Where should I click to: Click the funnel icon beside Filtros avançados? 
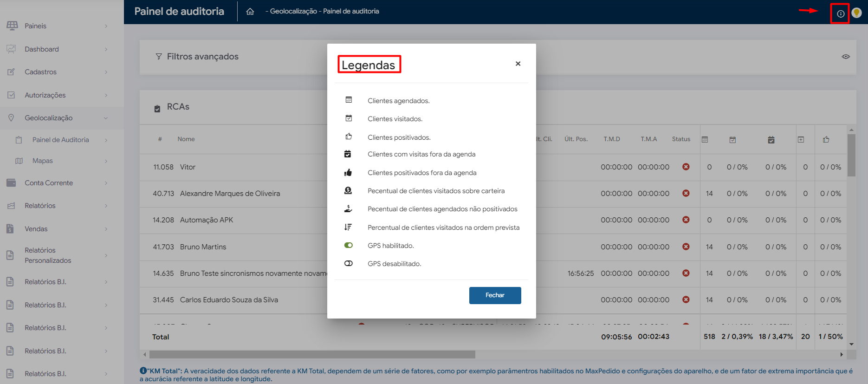pos(159,56)
